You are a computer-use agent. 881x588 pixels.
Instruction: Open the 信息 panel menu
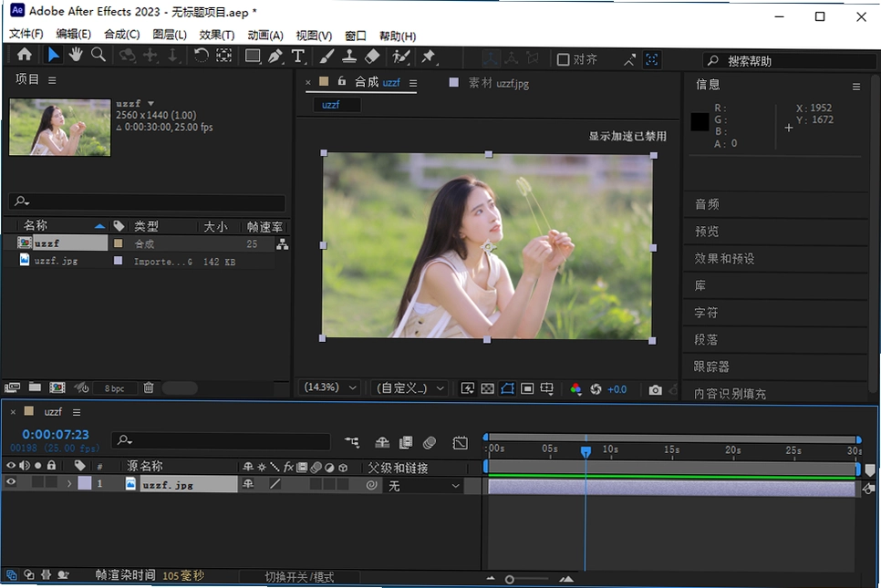[856, 87]
